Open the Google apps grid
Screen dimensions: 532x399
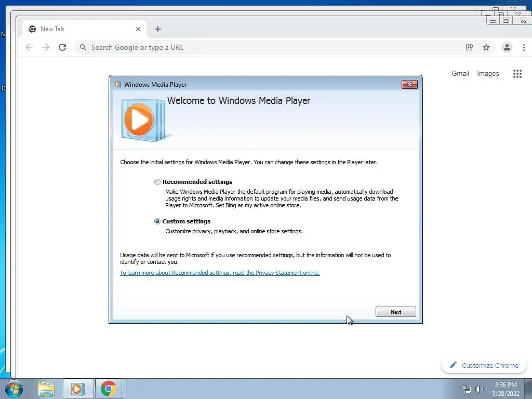(517, 74)
